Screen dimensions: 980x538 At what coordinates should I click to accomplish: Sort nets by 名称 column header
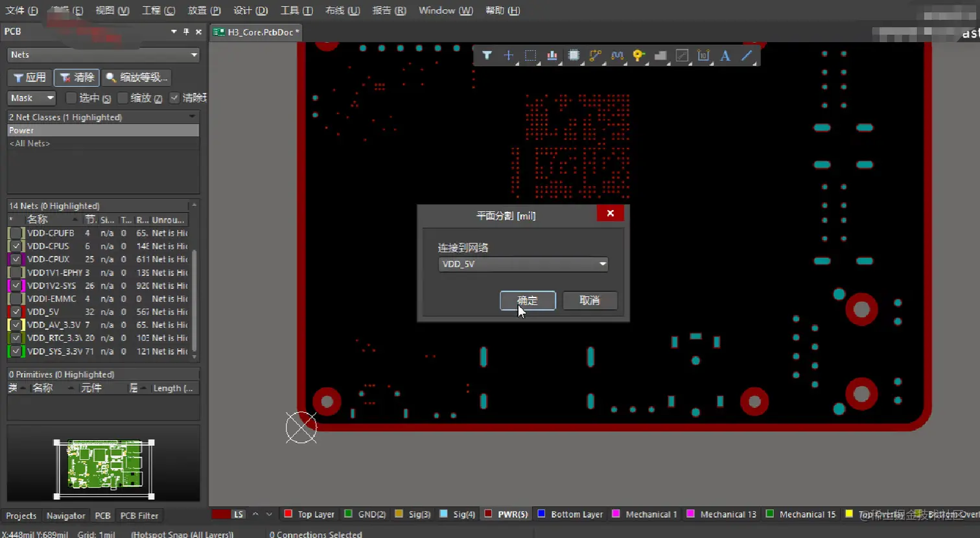coord(51,220)
